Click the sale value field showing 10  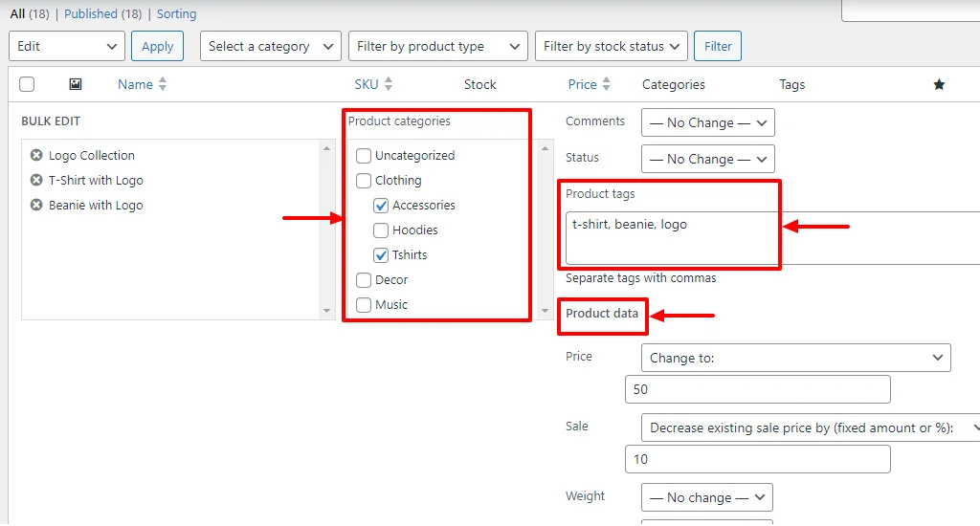click(758, 459)
